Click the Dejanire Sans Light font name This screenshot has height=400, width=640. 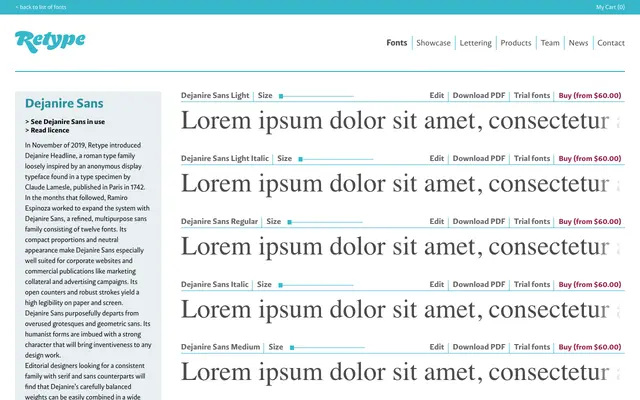point(215,96)
